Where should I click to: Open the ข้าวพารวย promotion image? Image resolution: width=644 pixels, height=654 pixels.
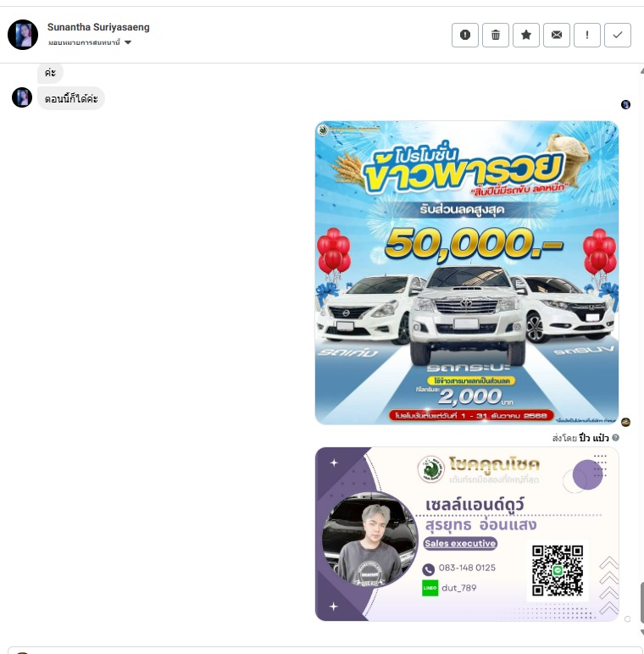467,273
